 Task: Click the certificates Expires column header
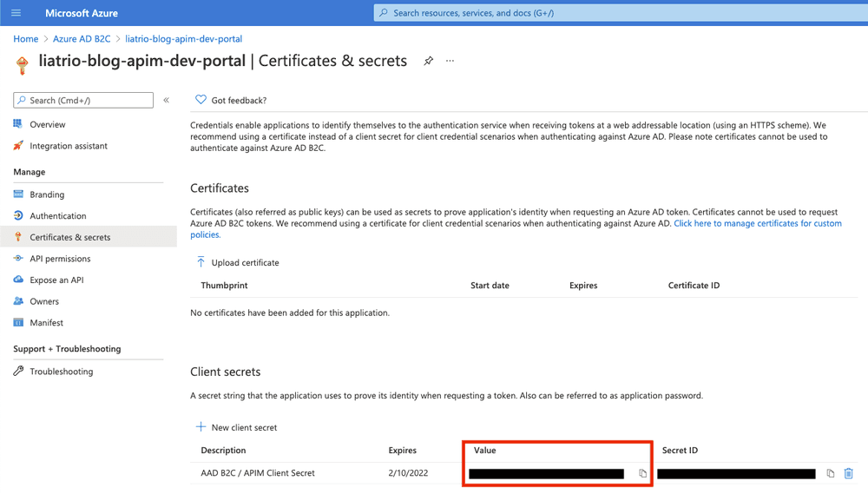(583, 286)
